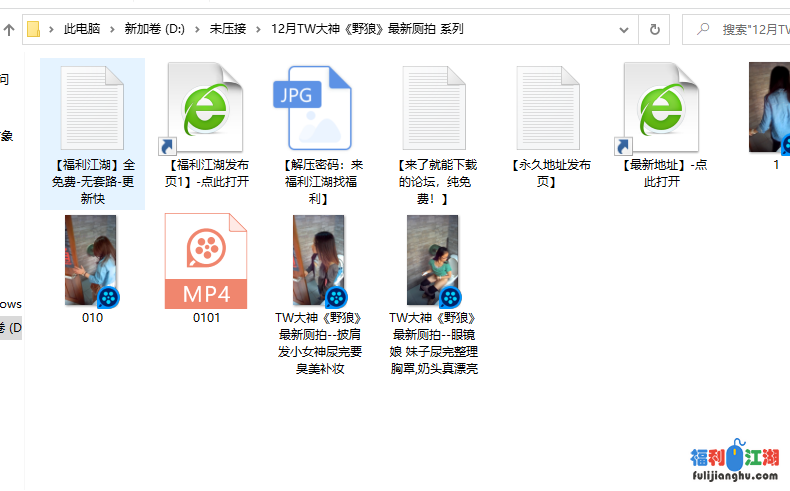This screenshot has width=790, height=491.
Task: Expand the chevron after 此电脑 breadcrumb
Action: click(113, 29)
